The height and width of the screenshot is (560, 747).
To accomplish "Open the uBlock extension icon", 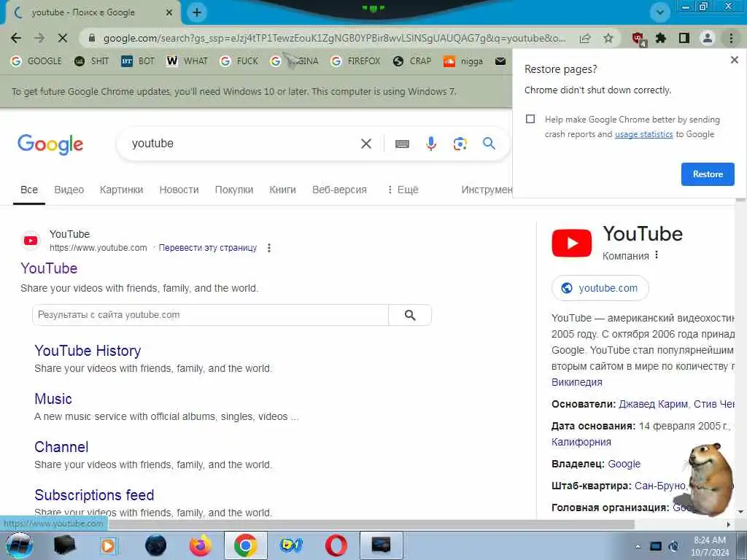I will [x=638, y=39].
